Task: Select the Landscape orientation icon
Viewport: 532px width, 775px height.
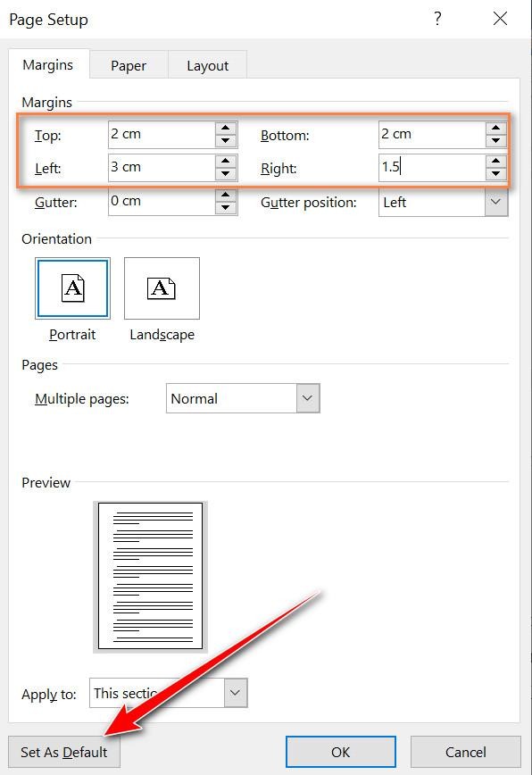Action: [x=162, y=288]
